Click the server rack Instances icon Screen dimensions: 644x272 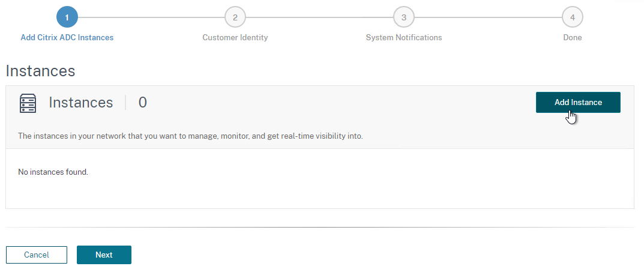click(x=28, y=103)
